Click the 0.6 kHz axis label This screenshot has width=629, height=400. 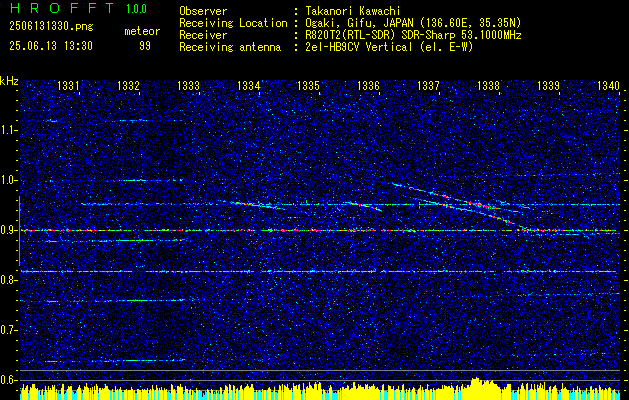(x=7, y=380)
